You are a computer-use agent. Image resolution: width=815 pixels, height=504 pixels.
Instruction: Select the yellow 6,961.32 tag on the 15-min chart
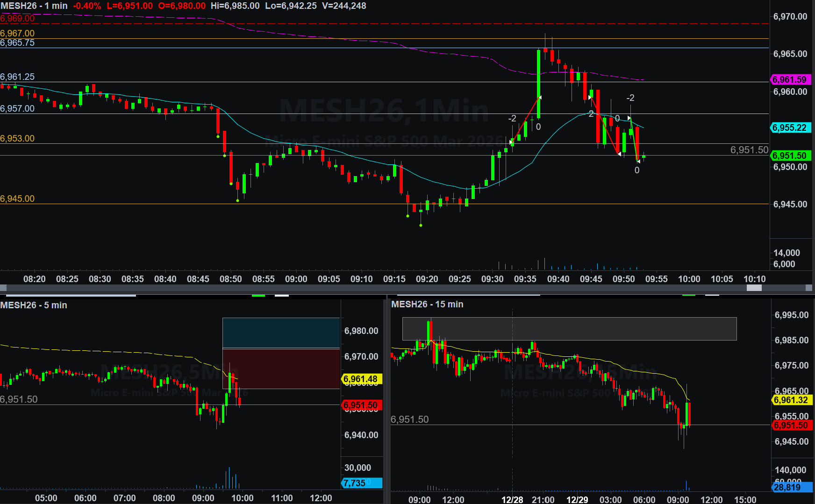[791, 400]
